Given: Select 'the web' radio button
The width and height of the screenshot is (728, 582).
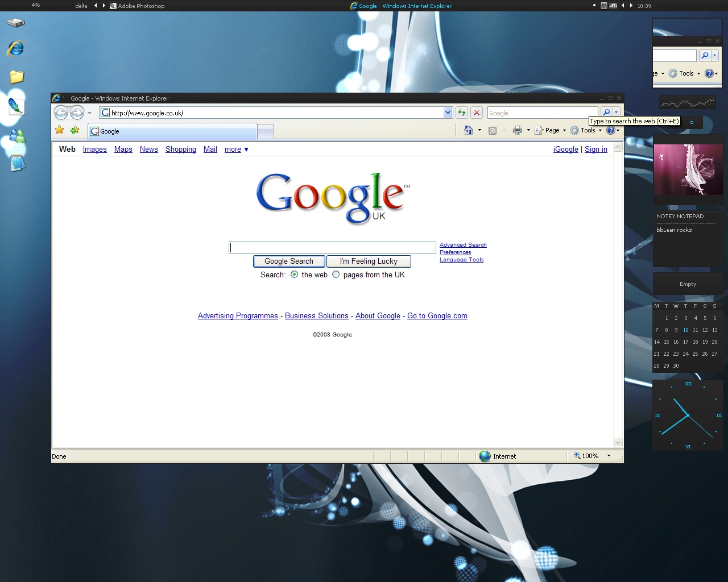Looking at the screenshot, I should 294,275.
